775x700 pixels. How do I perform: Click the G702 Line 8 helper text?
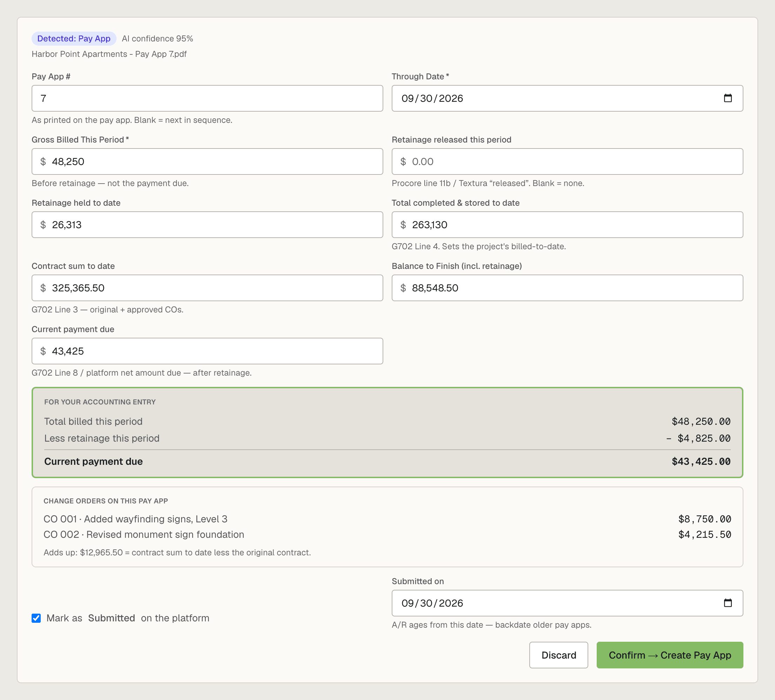click(141, 372)
